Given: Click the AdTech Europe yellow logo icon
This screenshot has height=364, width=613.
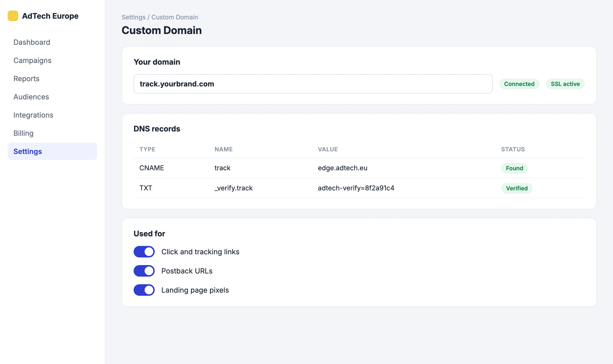Looking at the screenshot, I should (13, 16).
